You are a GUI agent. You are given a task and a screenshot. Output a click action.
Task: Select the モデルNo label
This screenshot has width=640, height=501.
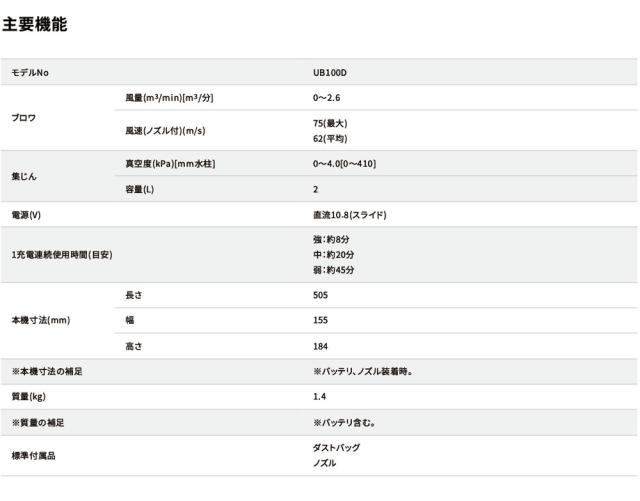pos(30,73)
